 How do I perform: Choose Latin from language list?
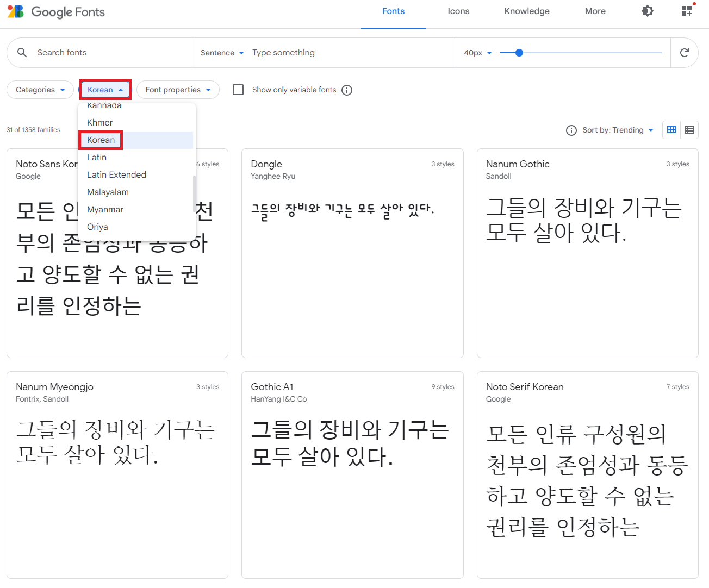136,158
